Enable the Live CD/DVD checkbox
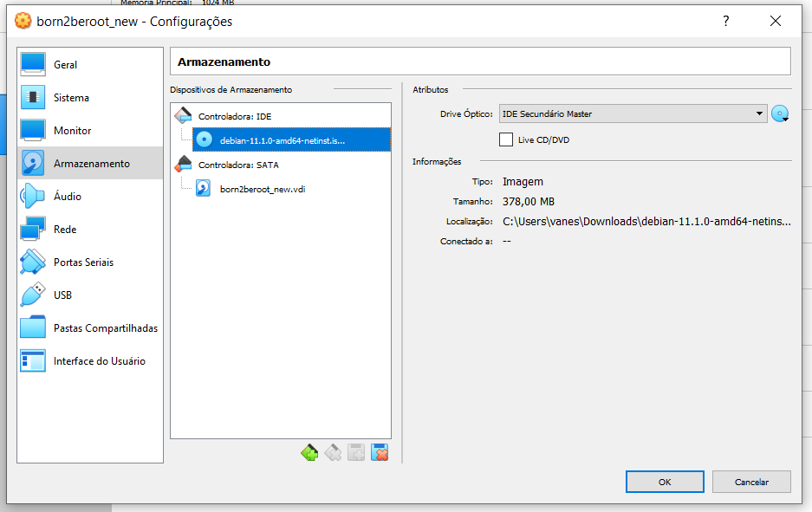This screenshot has height=512, width=812. 506,139
